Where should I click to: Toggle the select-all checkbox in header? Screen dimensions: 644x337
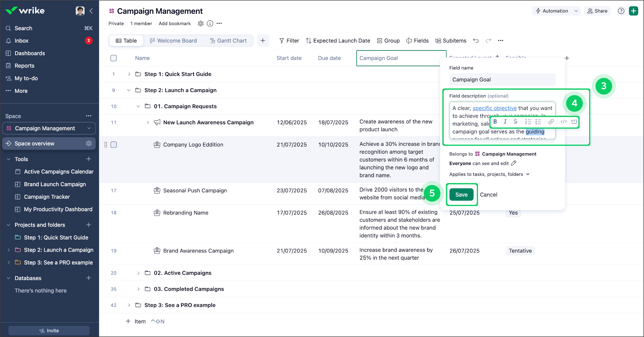click(114, 58)
